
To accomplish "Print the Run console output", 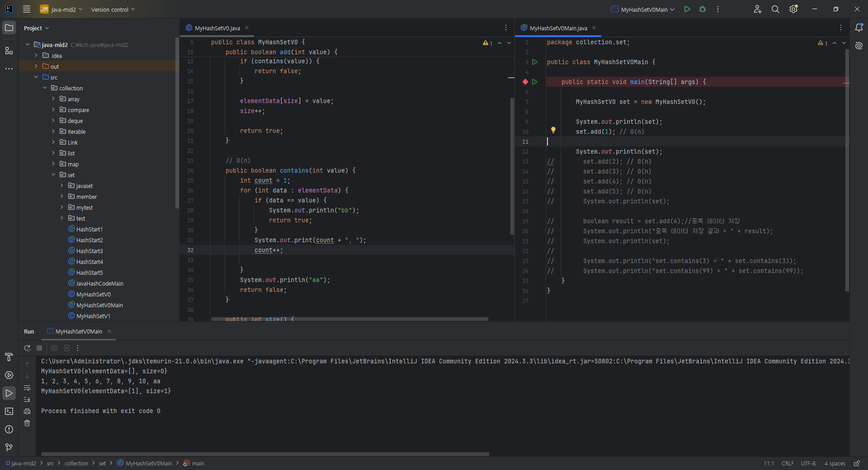I will click(x=27, y=411).
